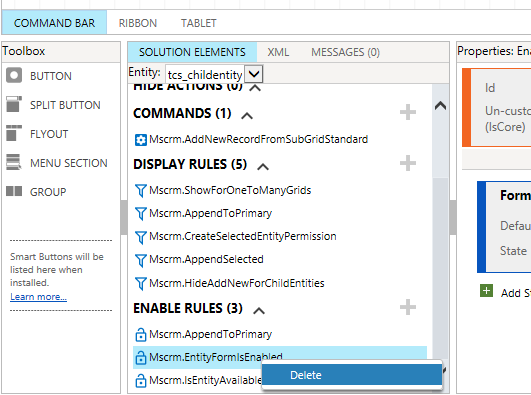The width and height of the screenshot is (531, 395).
Task: Pick the Group icon in Toolbox
Action: click(x=14, y=191)
